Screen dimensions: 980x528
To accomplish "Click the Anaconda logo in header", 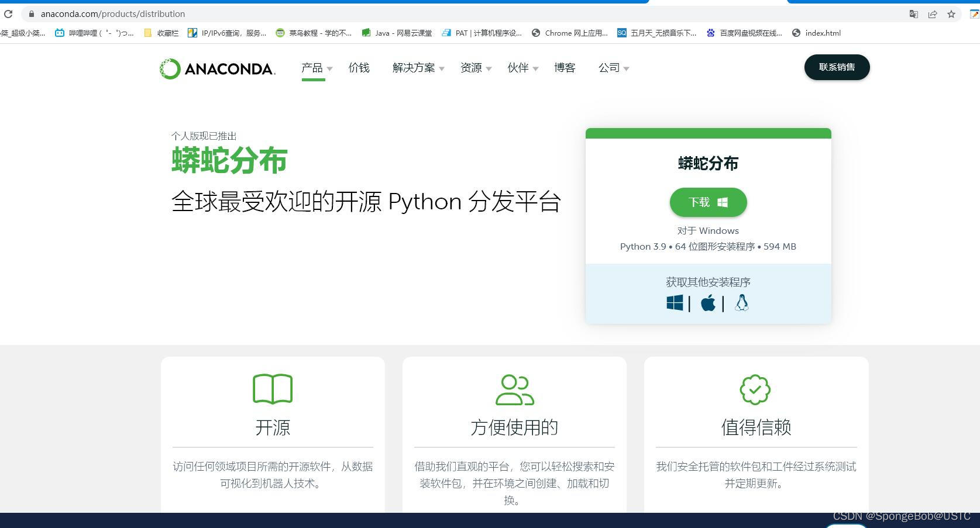I will (x=216, y=68).
